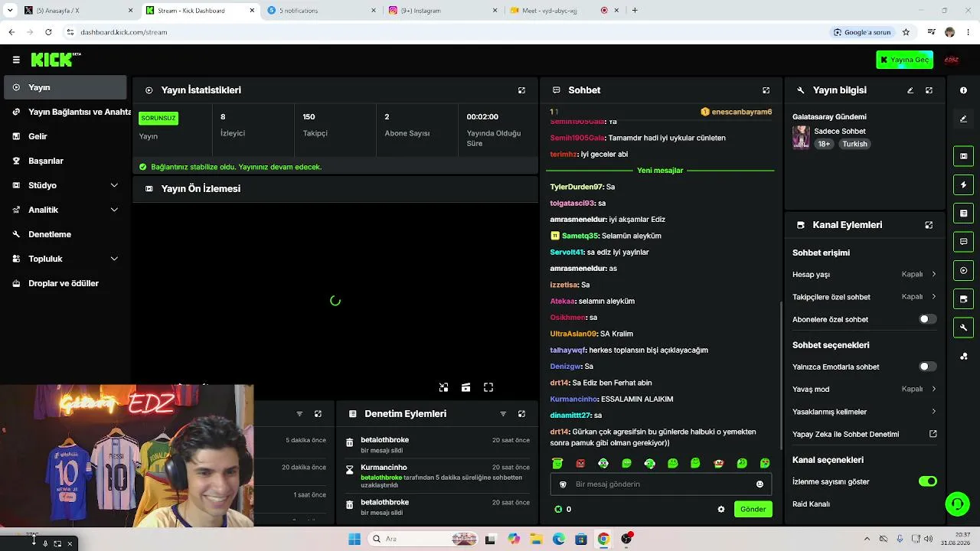Click the Sadece Sohbet category thumbnail
The width and height of the screenshot is (980, 551).
tap(801, 138)
